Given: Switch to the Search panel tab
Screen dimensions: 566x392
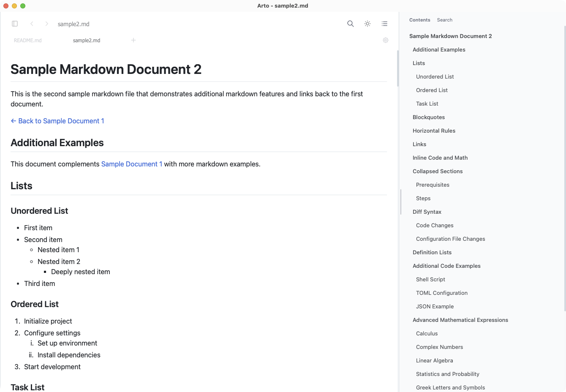Looking at the screenshot, I should pos(444,20).
